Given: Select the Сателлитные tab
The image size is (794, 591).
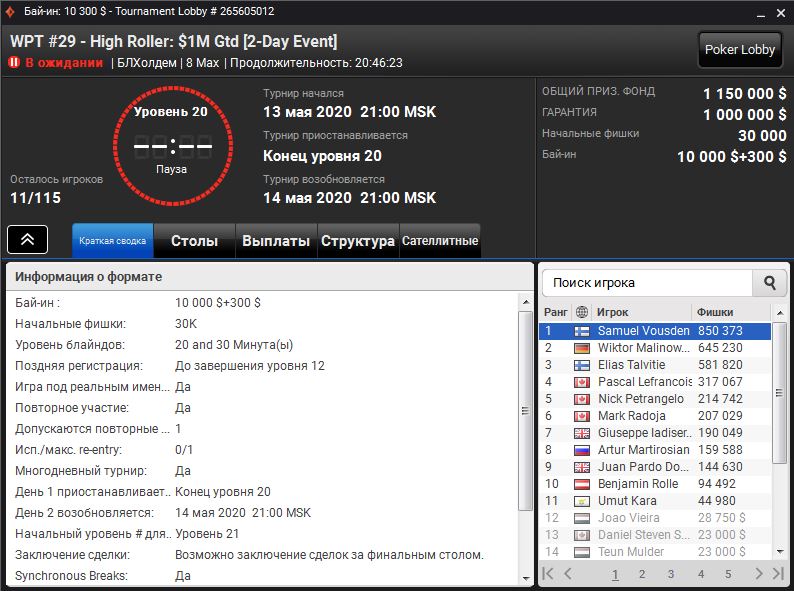Looking at the screenshot, I should point(439,241).
